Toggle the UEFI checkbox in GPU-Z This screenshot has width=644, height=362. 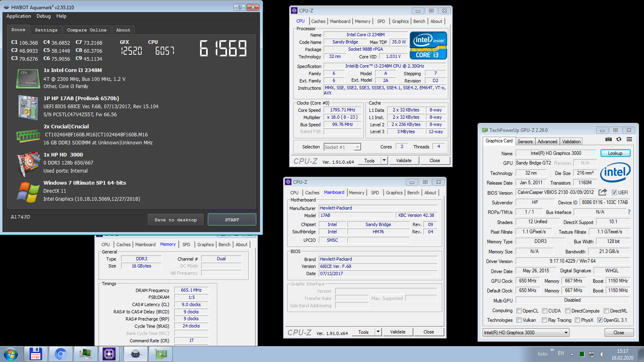click(614, 192)
